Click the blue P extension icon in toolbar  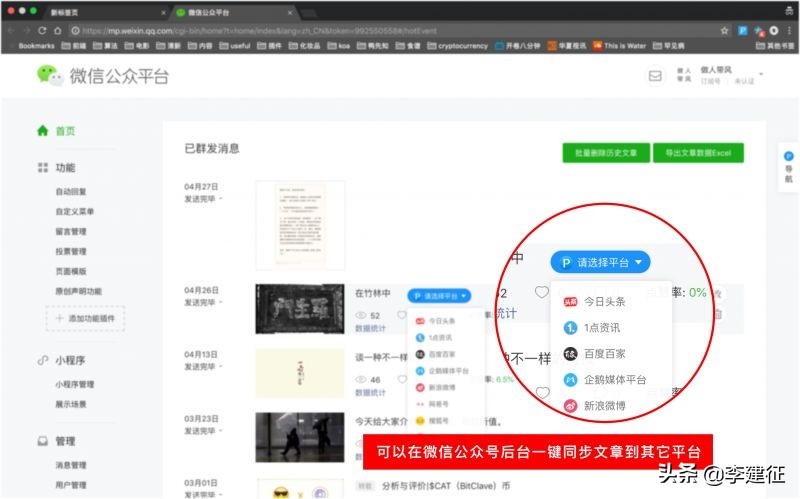742,31
